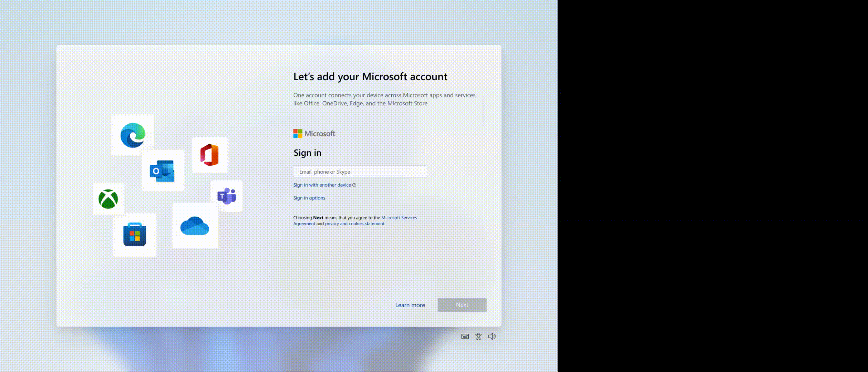Click the Microsoft logo above Sign in

[x=314, y=134]
